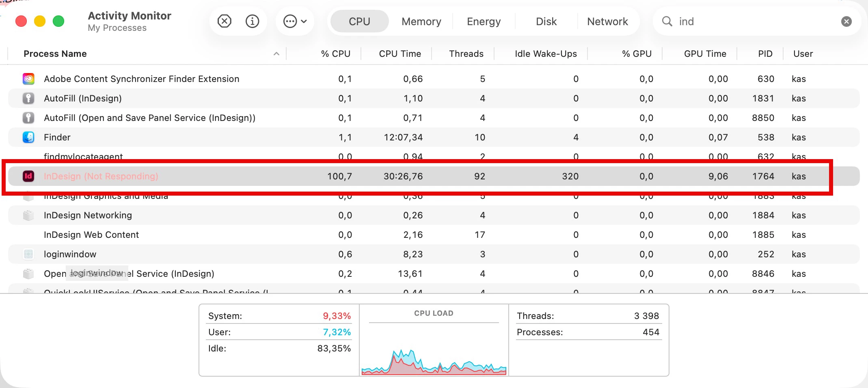Click the InDesign Networking generic process icon

[28, 215]
